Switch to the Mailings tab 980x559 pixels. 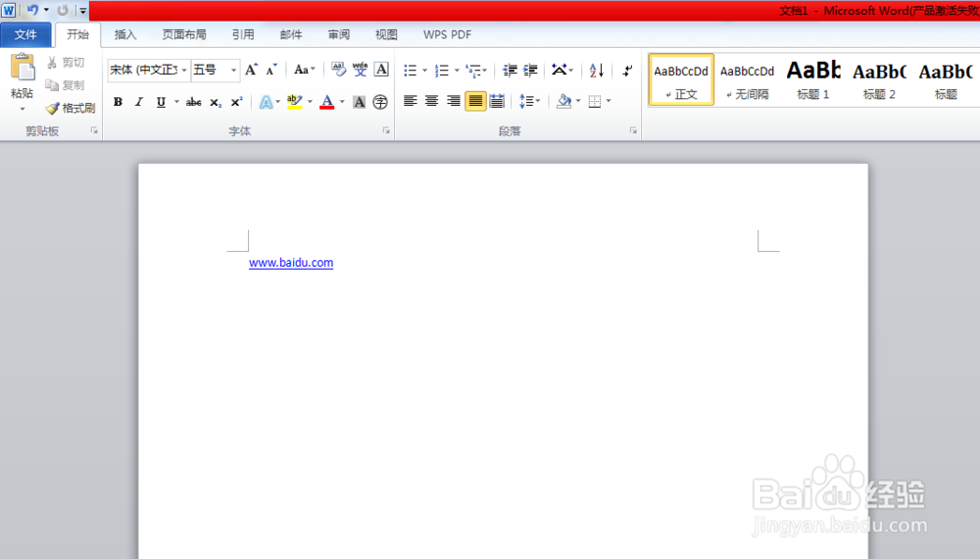[291, 35]
